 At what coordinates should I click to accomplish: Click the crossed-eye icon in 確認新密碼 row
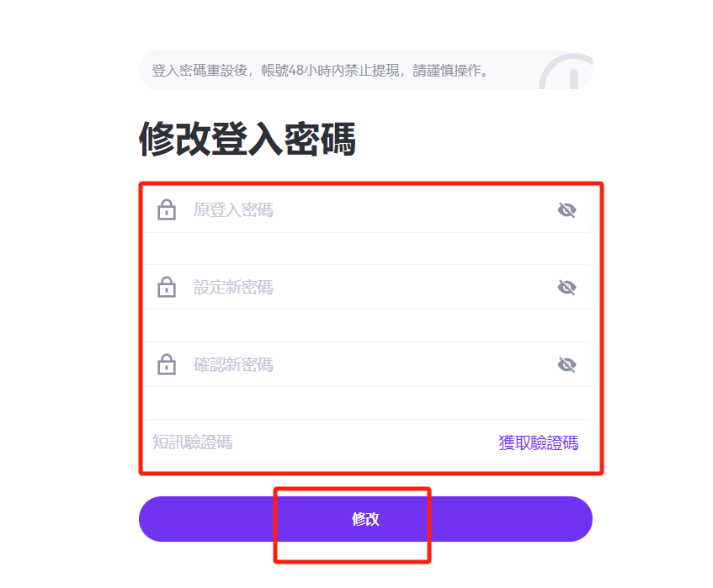567,364
